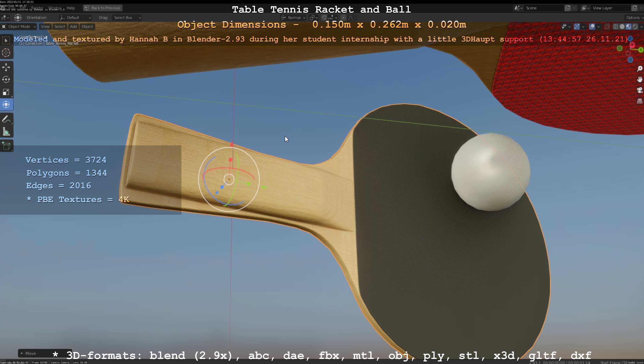Open the viewport Add menu
The width and height of the screenshot is (644, 364).
pyautogui.click(x=73, y=26)
